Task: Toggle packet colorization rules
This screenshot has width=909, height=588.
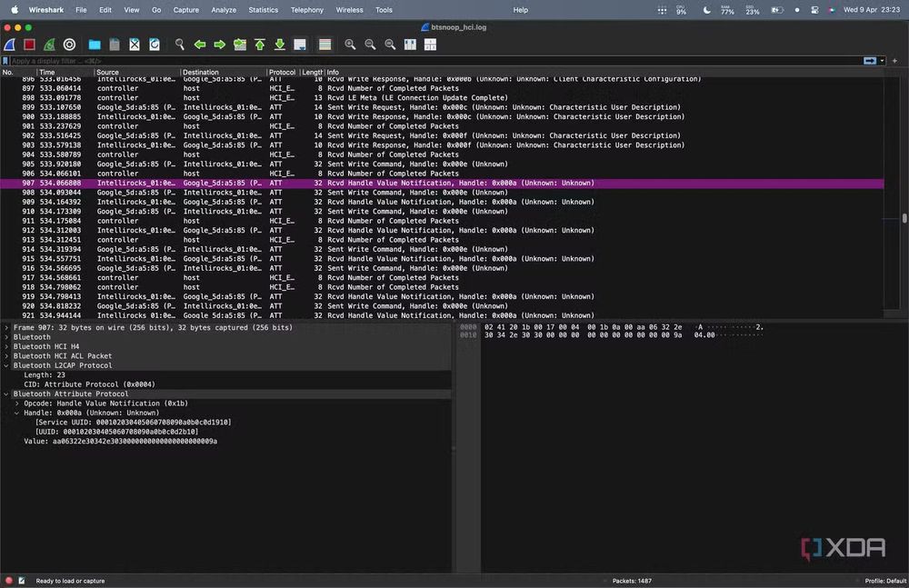Action: (x=325, y=45)
